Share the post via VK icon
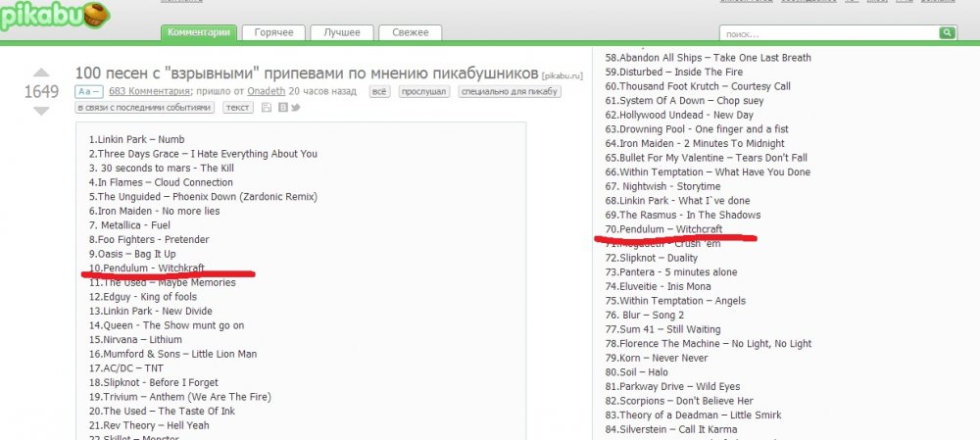Image resolution: width=980 pixels, height=440 pixels. click(x=281, y=108)
